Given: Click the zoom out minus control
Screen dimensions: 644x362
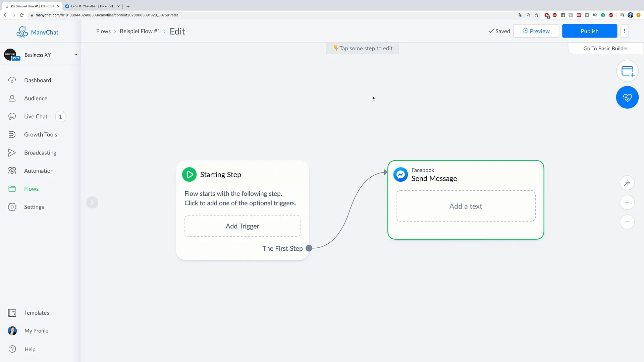Looking at the screenshot, I should pyautogui.click(x=627, y=222).
